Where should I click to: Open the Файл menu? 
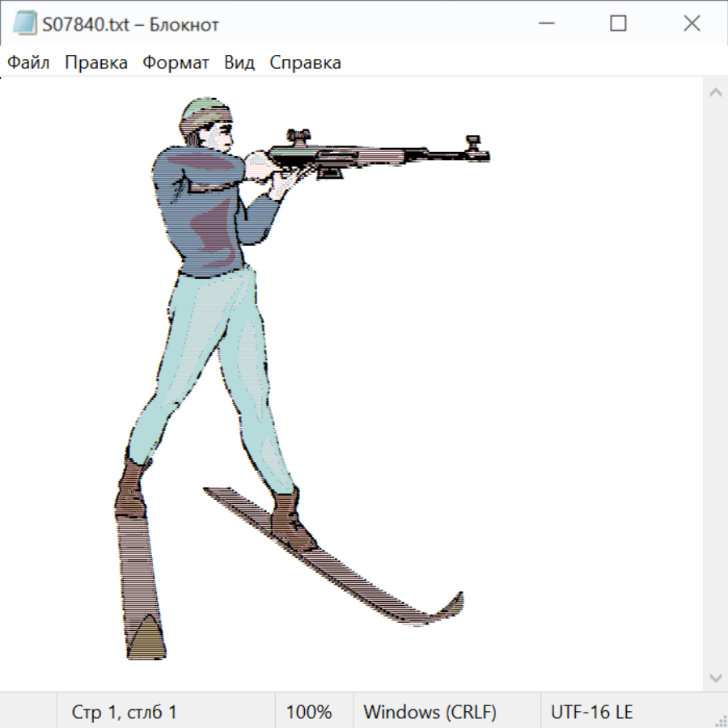click(x=29, y=63)
